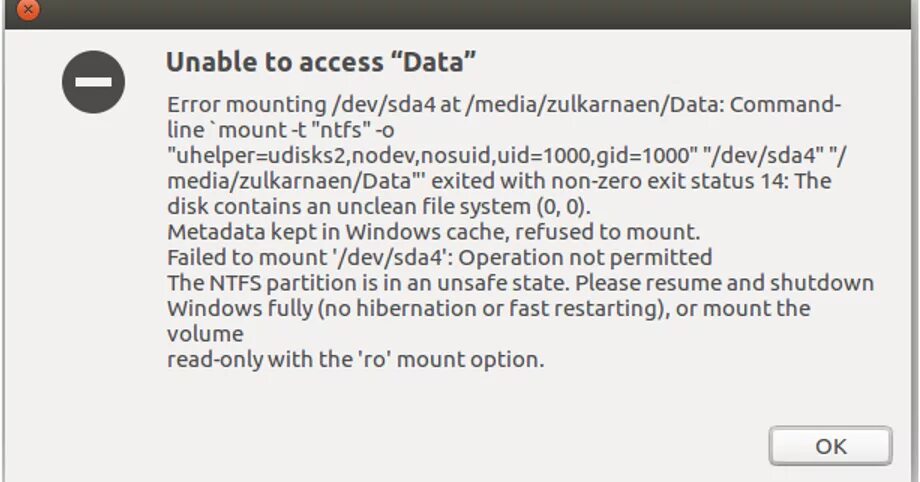The height and width of the screenshot is (482, 920).
Task: Click the round error stop icon
Action: click(x=93, y=81)
